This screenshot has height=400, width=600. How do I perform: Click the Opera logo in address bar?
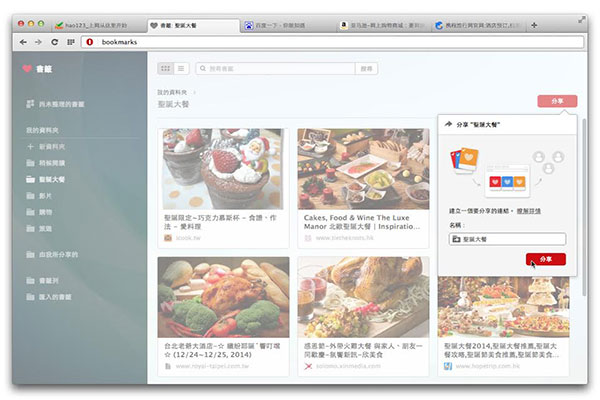91,42
